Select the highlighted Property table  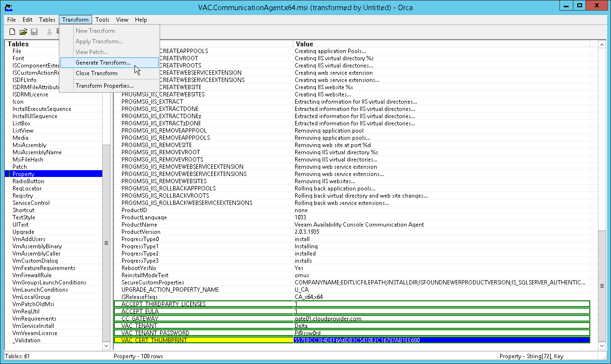point(54,174)
